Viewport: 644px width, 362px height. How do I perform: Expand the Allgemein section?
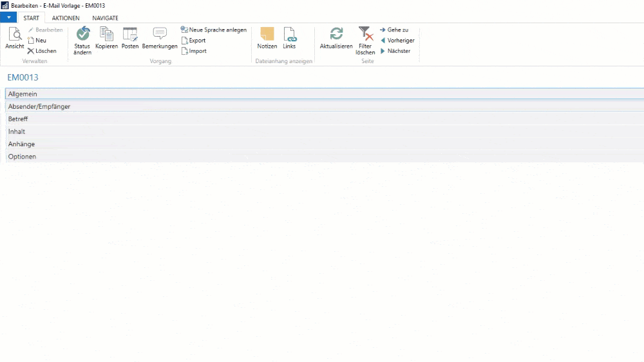[x=325, y=93]
